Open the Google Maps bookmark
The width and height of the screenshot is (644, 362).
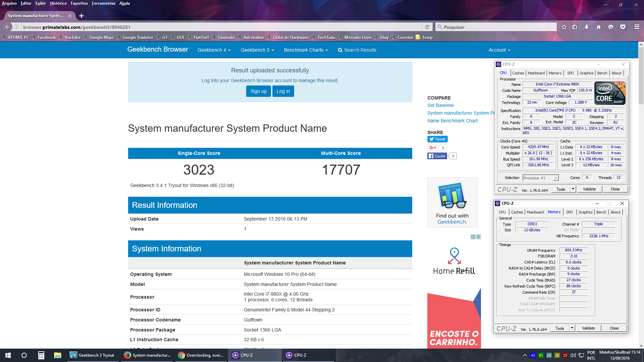pyautogui.click(x=99, y=38)
